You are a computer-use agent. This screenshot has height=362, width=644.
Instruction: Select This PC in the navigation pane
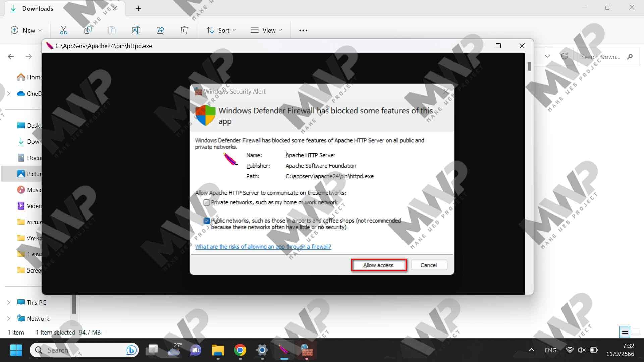(x=32, y=302)
